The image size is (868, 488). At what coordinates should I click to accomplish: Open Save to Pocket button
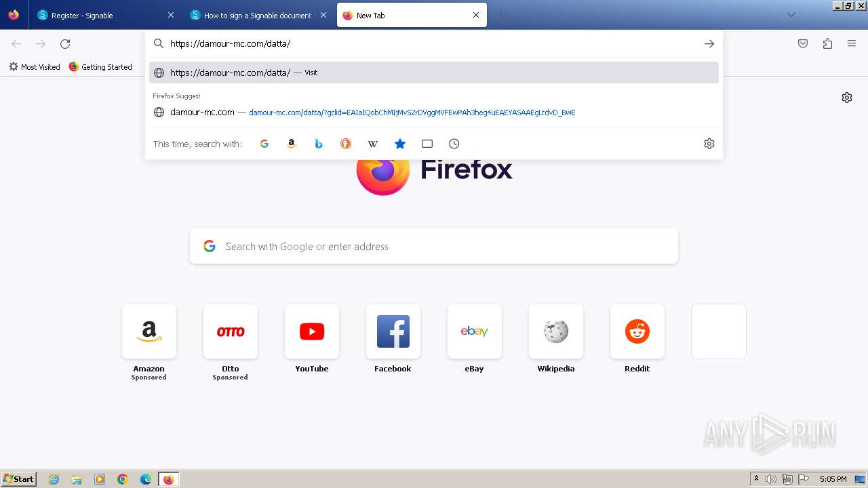point(803,43)
